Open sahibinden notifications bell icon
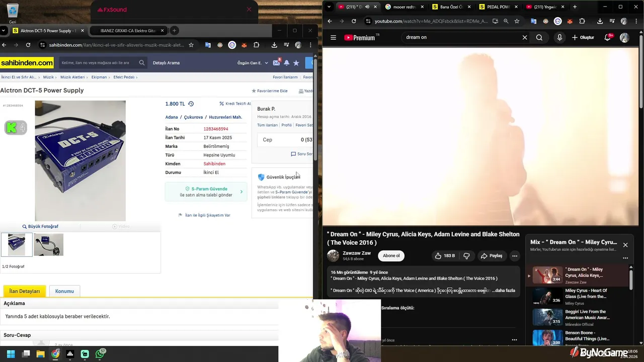The height and width of the screenshot is (362, 644). pyautogui.click(x=286, y=63)
